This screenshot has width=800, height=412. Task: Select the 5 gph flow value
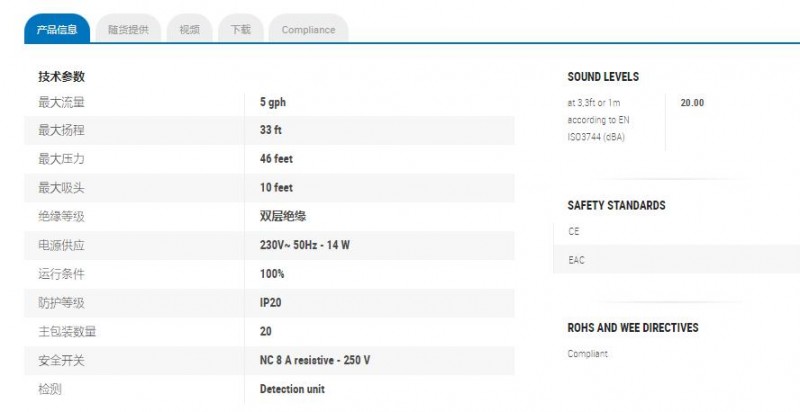pos(273,102)
